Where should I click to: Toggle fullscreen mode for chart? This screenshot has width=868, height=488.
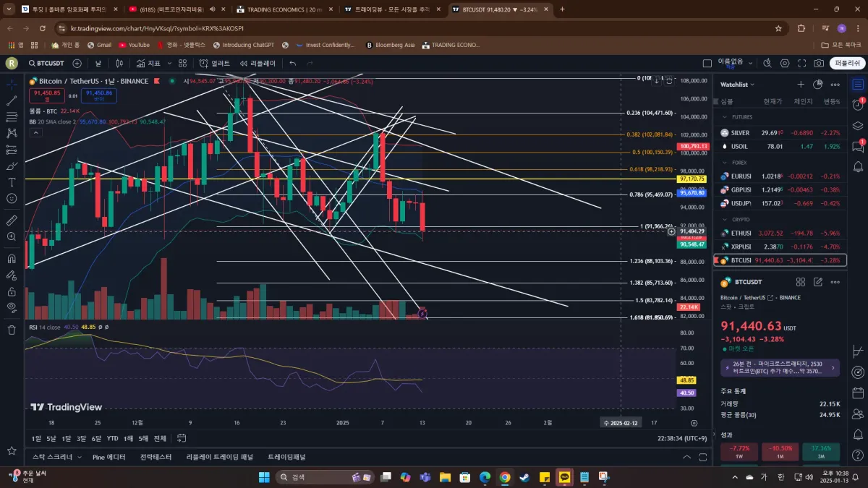(x=801, y=64)
